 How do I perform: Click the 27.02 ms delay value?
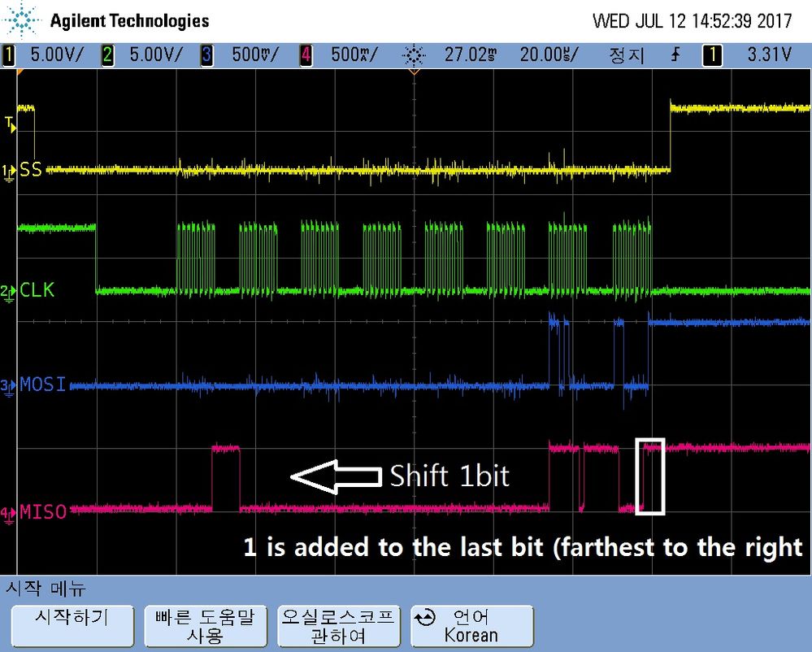pyautogui.click(x=471, y=54)
